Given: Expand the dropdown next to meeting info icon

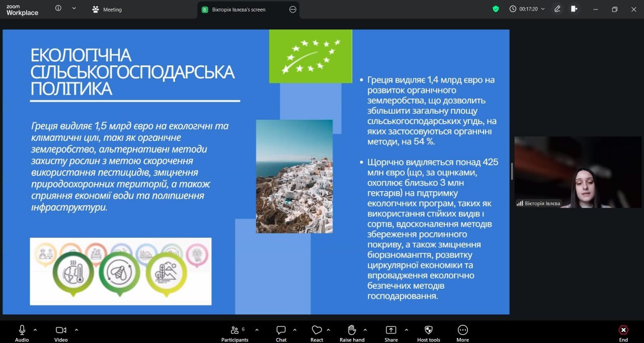Looking at the screenshot, I should coord(74,8).
